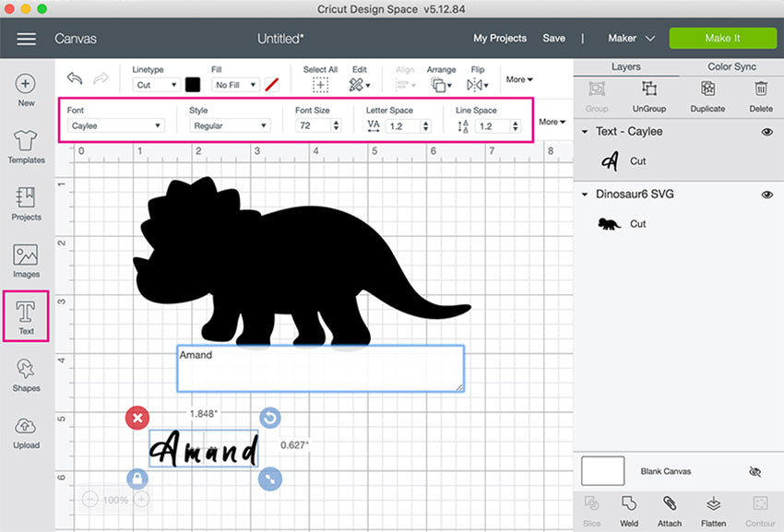Click the Line Space value field
The width and height of the screenshot is (784, 532).
493,125
